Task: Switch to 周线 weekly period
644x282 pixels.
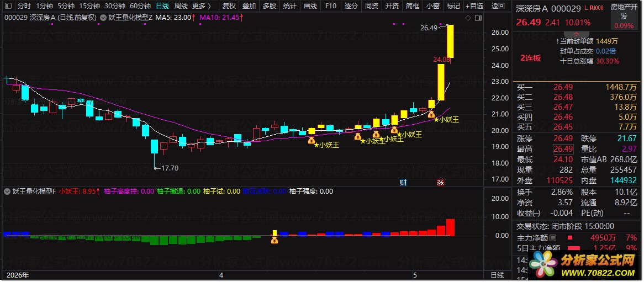Action: pyautogui.click(x=181, y=6)
